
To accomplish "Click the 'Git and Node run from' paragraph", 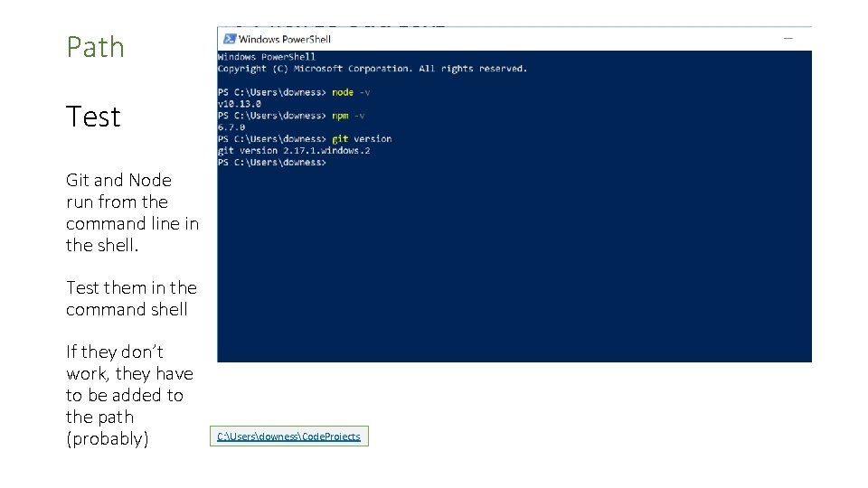I will [132, 212].
